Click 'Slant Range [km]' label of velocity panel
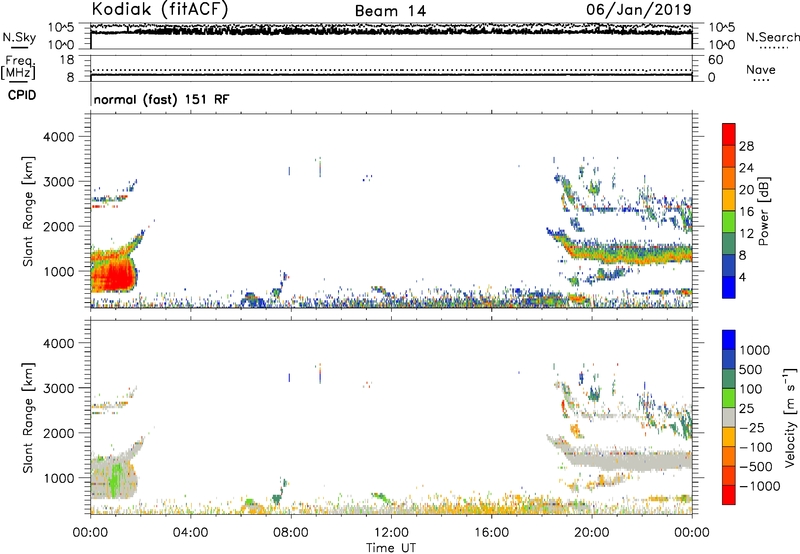 tap(28, 417)
